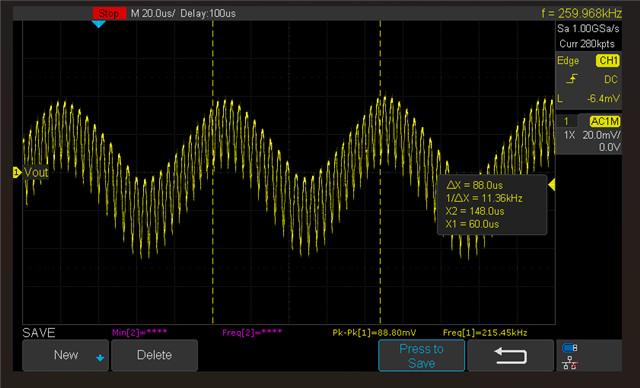Click the rising edge slope icon
640x388 pixels.
572,79
